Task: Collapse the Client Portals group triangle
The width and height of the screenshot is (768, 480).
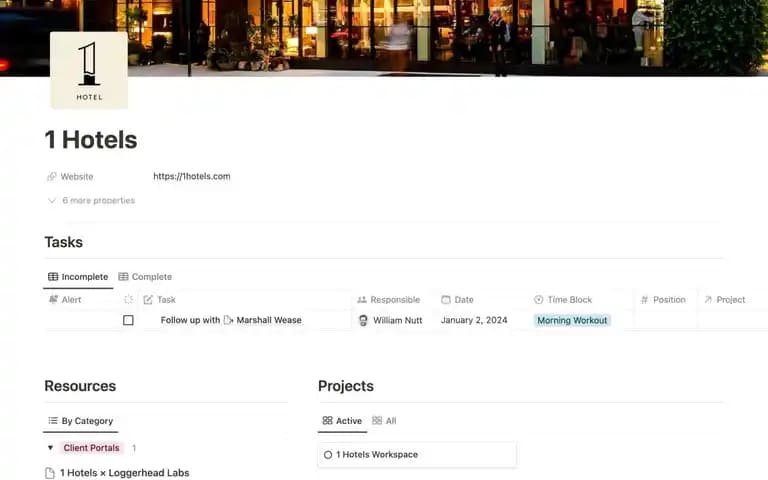Action: [50, 448]
